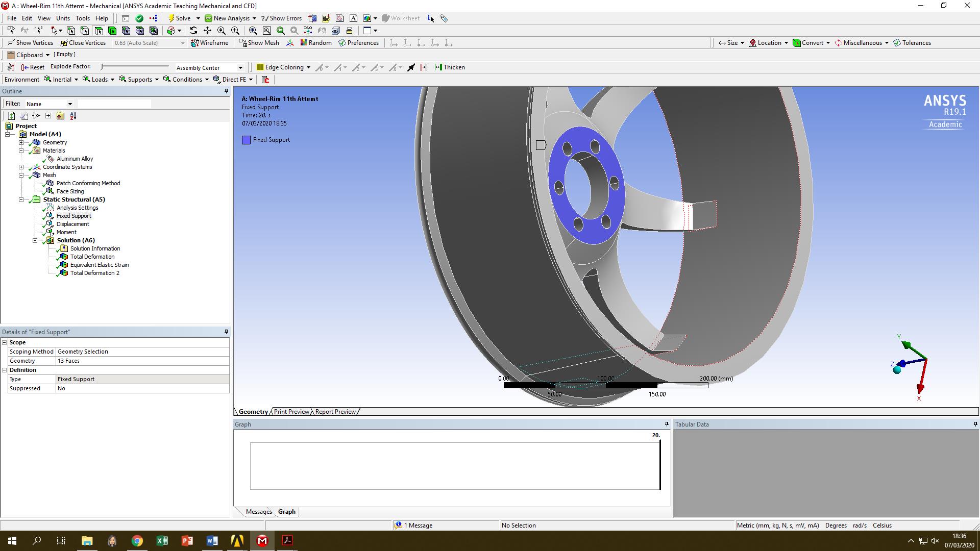This screenshot has height=551, width=980.
Task: Click the Annotation text A icon
Action: 353,18
